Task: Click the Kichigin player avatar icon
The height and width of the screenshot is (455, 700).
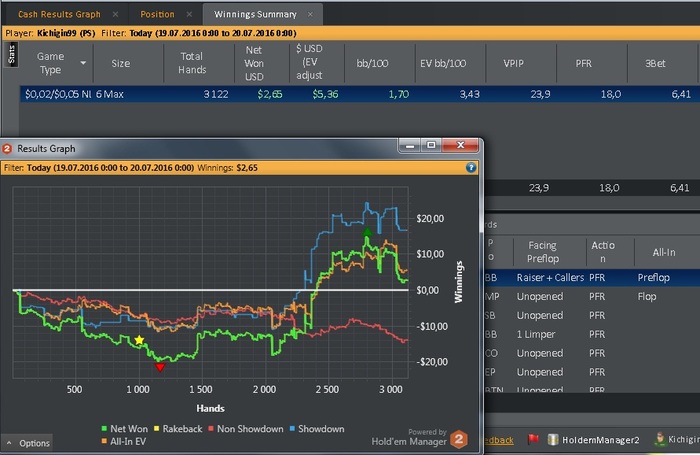Action: coord(660,439)
